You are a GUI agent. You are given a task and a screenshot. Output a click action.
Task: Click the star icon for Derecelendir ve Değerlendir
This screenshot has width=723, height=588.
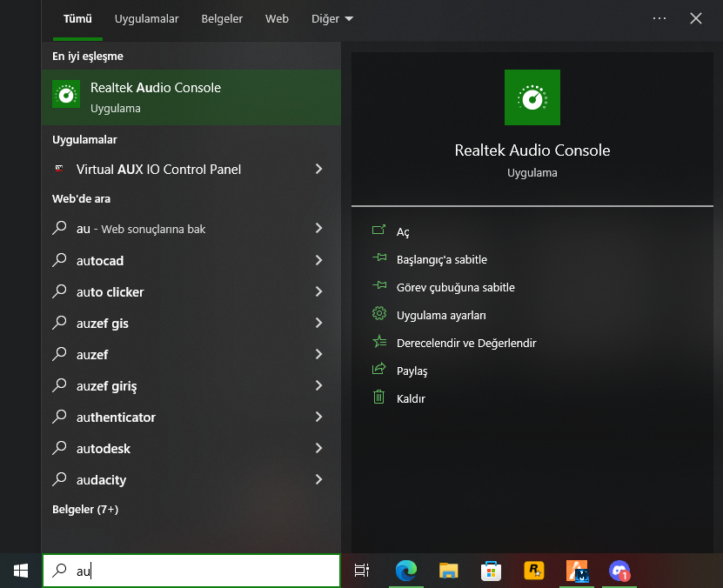pos(379,341)
